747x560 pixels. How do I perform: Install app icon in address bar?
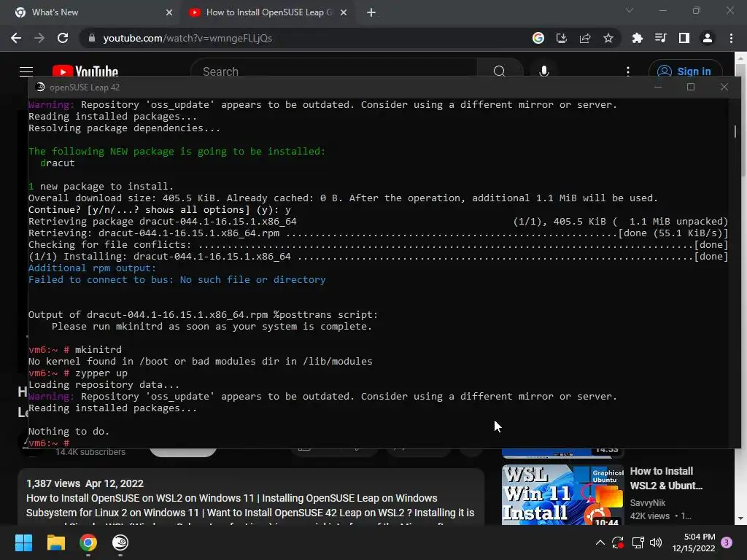562,38
